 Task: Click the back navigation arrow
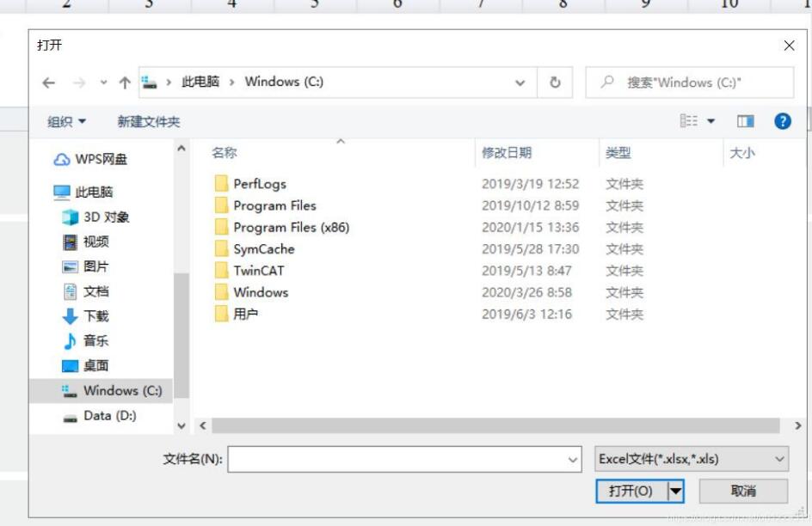pyautogui.click(x=50, y=82)
